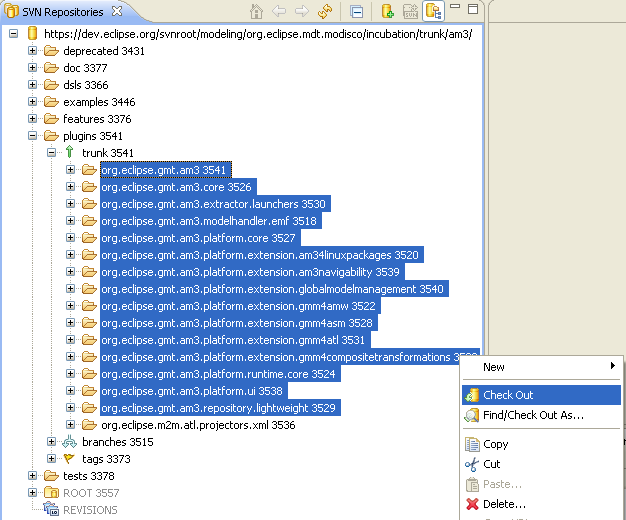Image resolution: width=626 pixels, height=520 pixels.
Task: Expand org.eclipse.gmt.am3.platform.ui 3538 folder
Action: point(71,391)
